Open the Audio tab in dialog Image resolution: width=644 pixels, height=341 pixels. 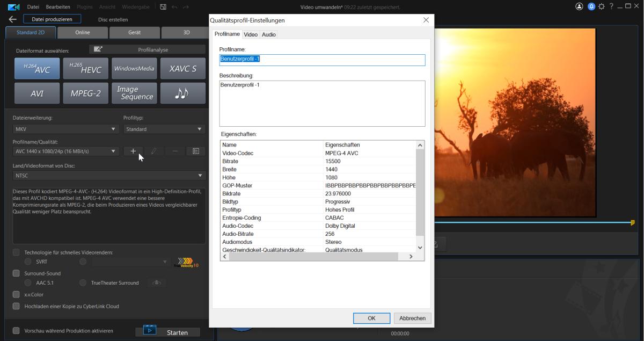tap(269, 34)
